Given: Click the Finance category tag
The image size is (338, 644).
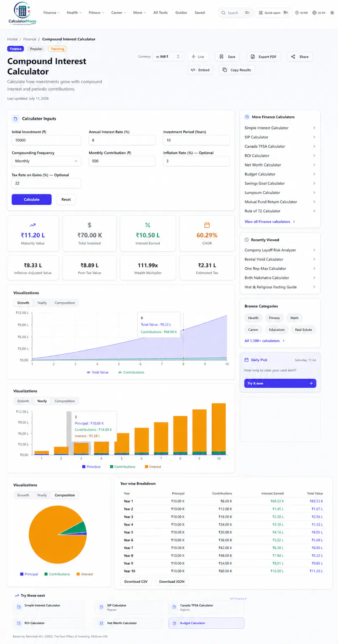Looking at the screenshot, I should pyautogui.click(x=16, y=49).
